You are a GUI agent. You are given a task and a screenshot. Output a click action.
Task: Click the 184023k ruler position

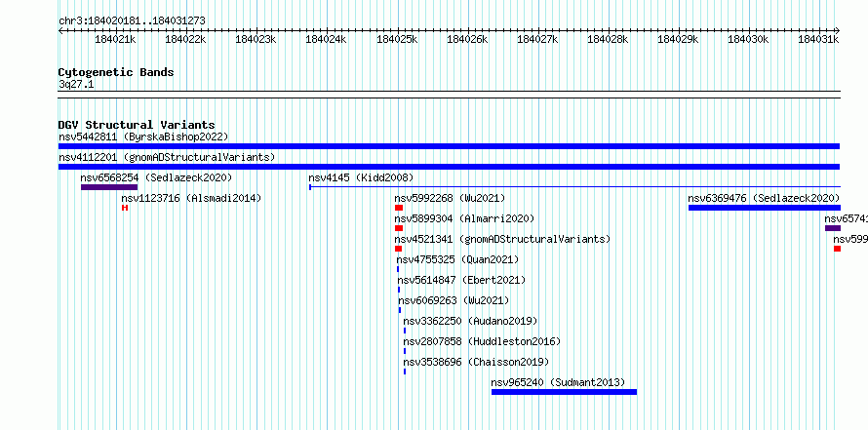point(256,39)
